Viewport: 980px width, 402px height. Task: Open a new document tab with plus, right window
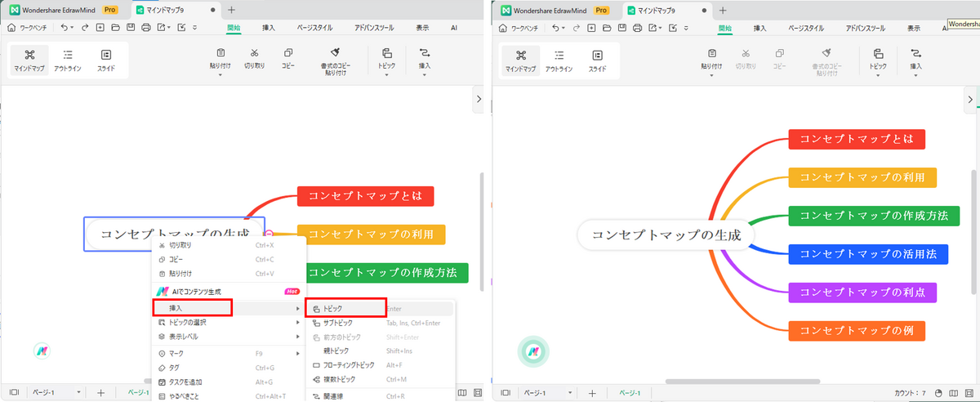click(722, 10)
